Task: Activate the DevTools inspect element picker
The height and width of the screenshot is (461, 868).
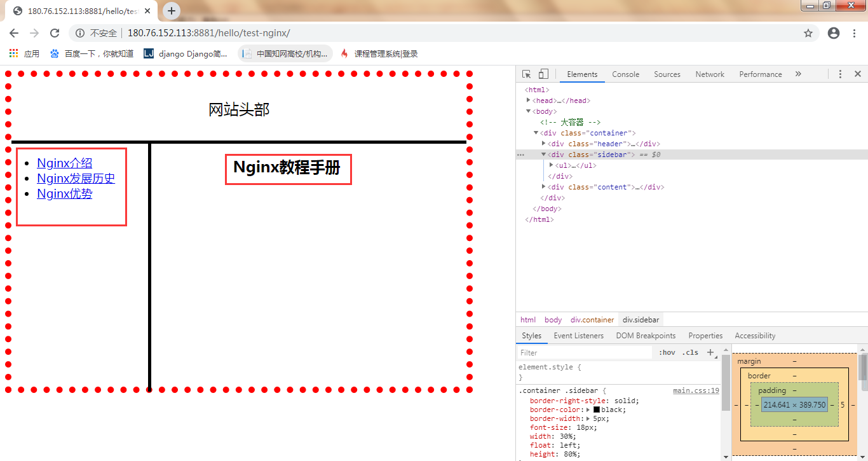Action: (x=527, y=74)
